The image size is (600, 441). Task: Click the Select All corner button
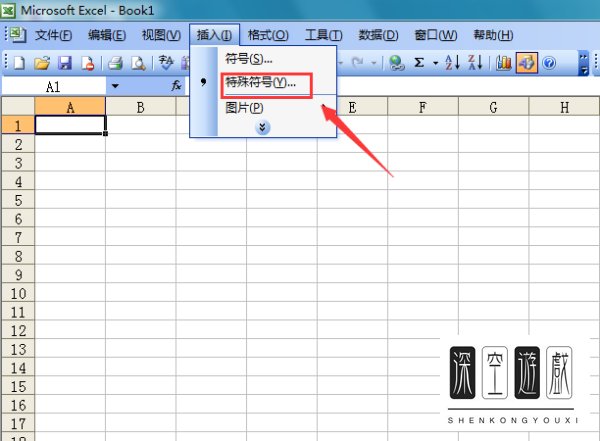(x=18, y=106)
